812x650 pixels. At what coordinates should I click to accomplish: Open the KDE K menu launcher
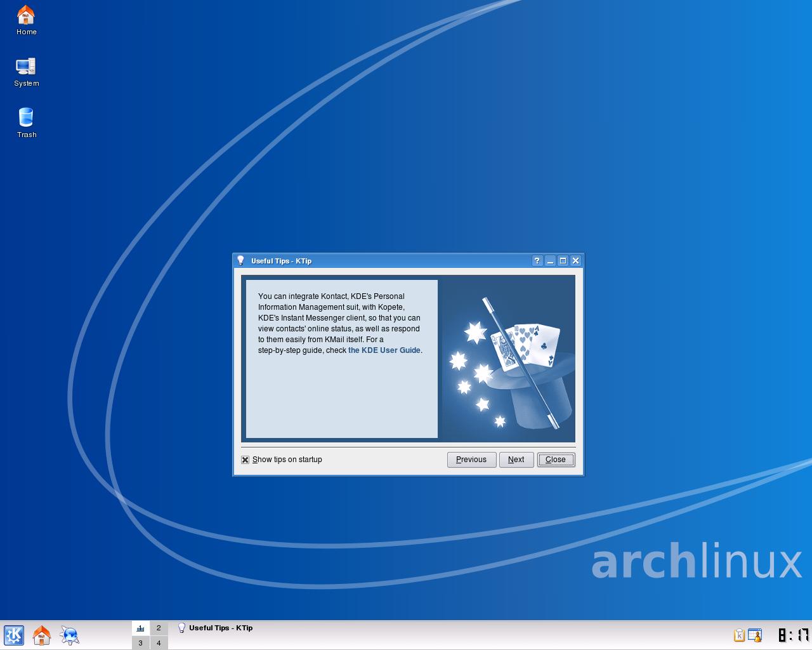click(x=14, y=635)
